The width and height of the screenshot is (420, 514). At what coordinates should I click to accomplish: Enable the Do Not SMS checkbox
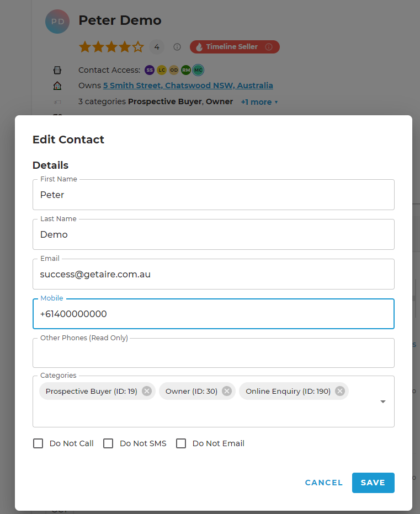108,443
